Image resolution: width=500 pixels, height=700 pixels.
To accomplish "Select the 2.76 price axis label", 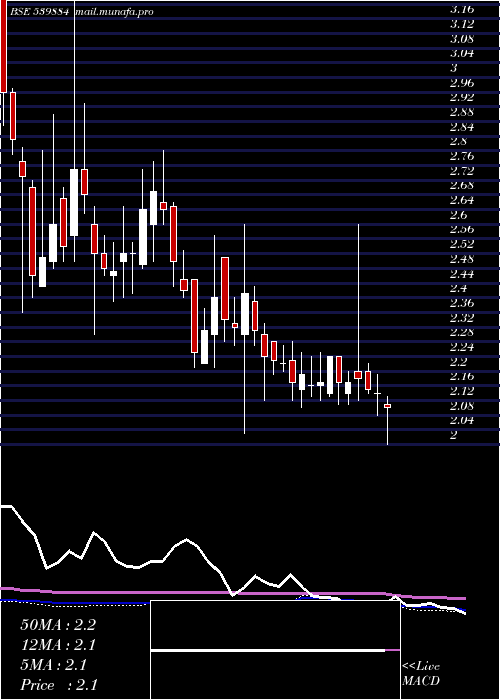I will (461, 156).
